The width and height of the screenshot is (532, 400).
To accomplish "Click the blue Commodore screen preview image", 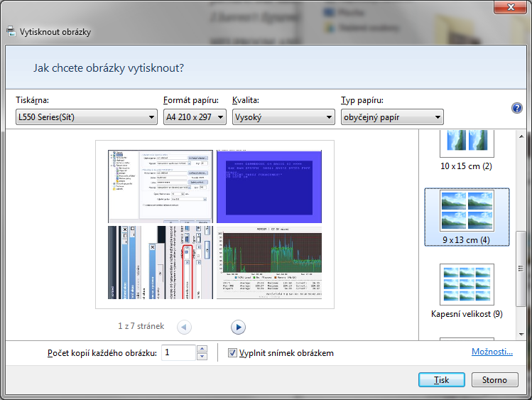I will coord(269,186).
